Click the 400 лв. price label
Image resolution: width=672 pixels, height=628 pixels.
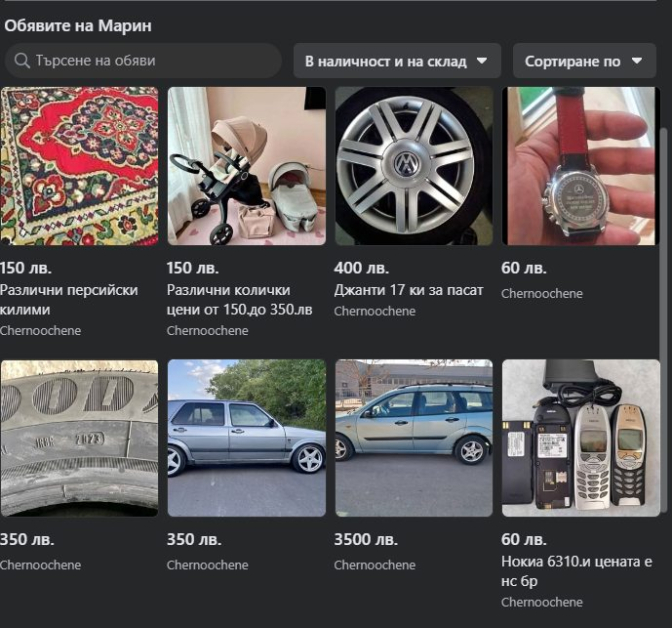[362, 268]
